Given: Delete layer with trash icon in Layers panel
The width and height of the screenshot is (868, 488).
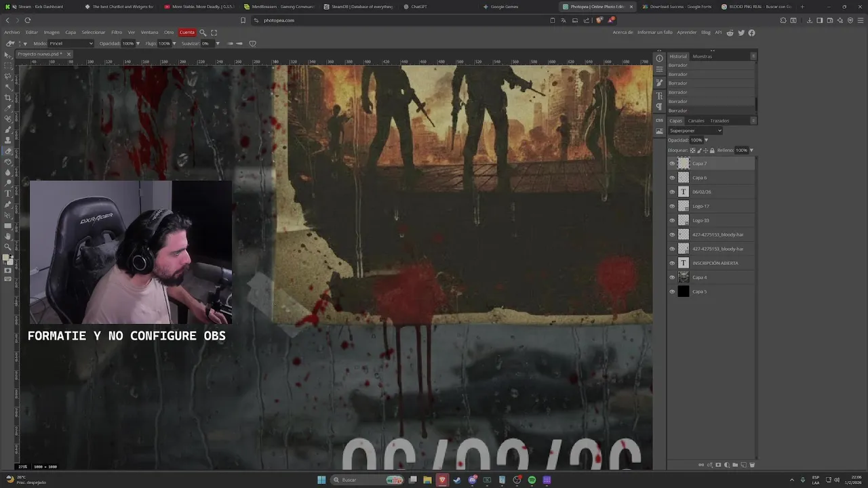Looking at the screenshot, I should click(752, 465).
